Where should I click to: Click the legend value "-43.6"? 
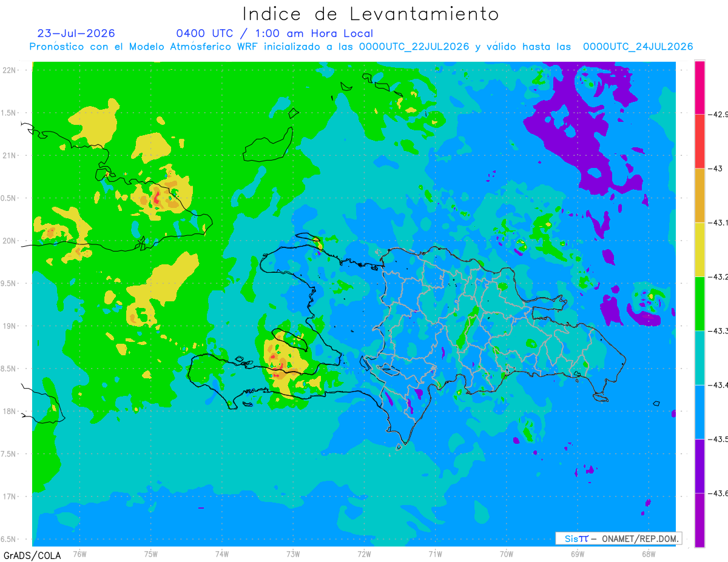[718, 493]
